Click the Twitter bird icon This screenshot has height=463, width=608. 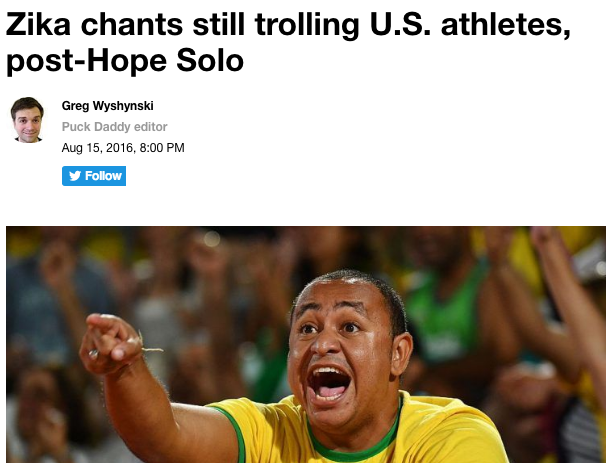pyautogui.click(x=75, y=176)
